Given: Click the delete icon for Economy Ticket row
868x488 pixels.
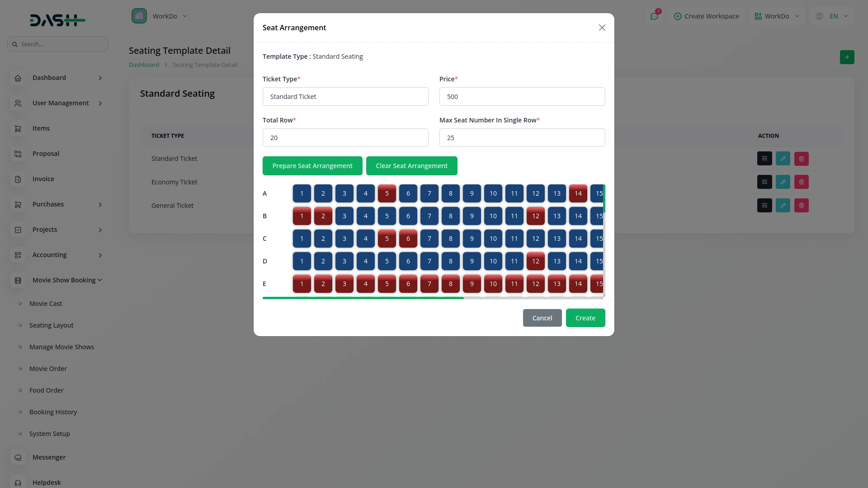Looking at the screenshot, I should click(801, 182).
